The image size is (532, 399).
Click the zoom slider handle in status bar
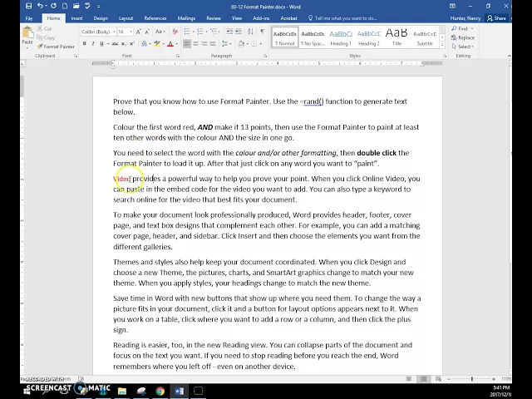tap(472, 379)
